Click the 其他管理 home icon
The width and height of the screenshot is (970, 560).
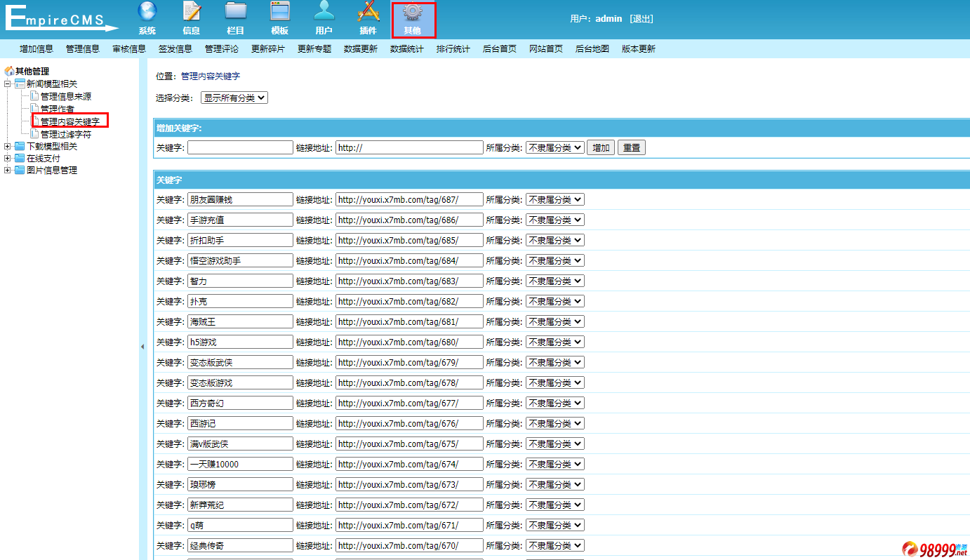9,71
